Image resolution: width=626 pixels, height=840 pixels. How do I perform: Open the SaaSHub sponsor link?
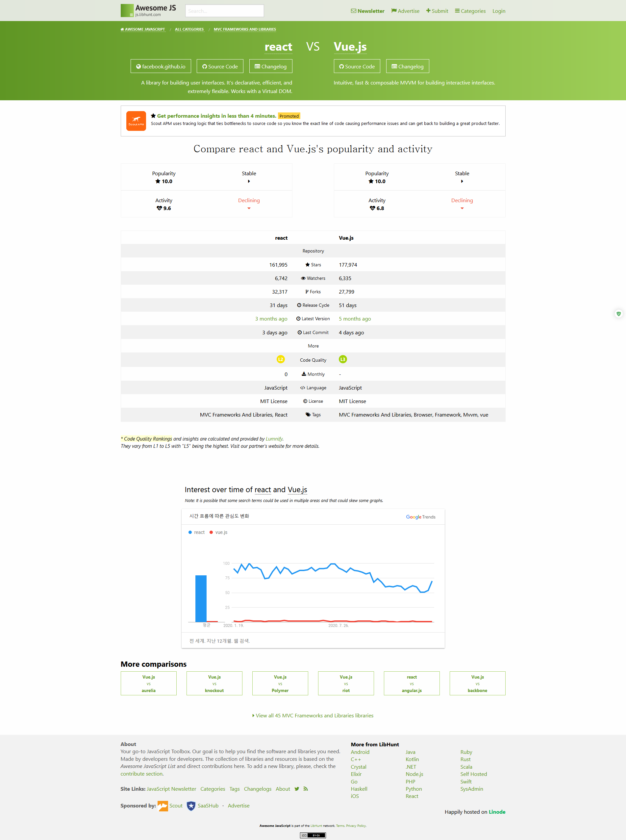point(203,805)
